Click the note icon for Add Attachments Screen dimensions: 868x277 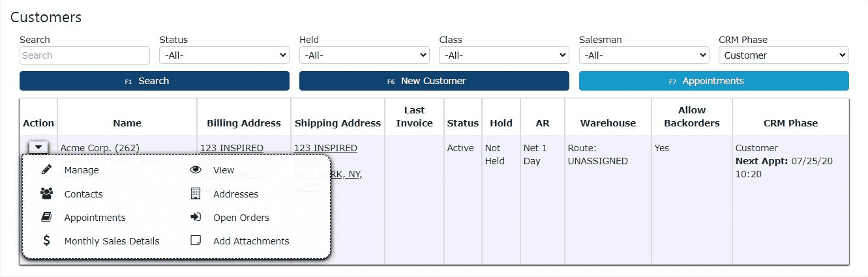(196, 241)
